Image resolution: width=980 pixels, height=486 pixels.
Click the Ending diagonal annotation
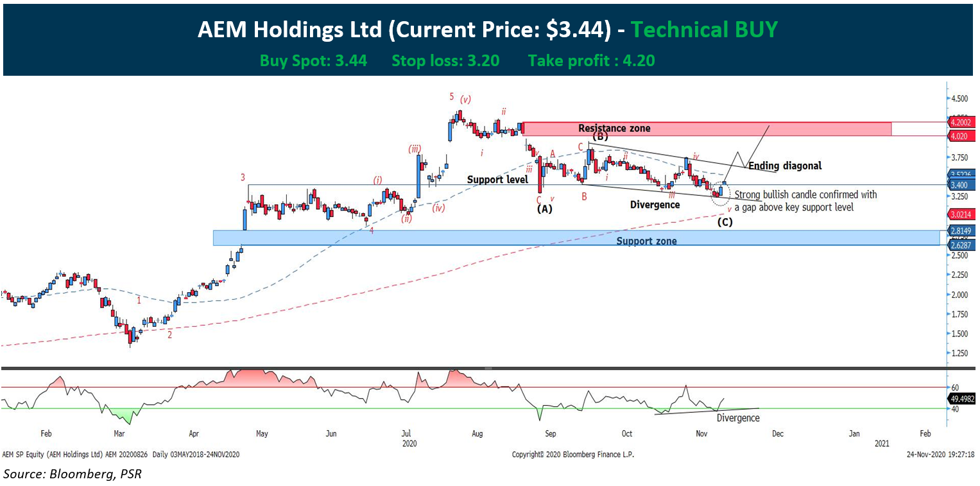(784, 166)
